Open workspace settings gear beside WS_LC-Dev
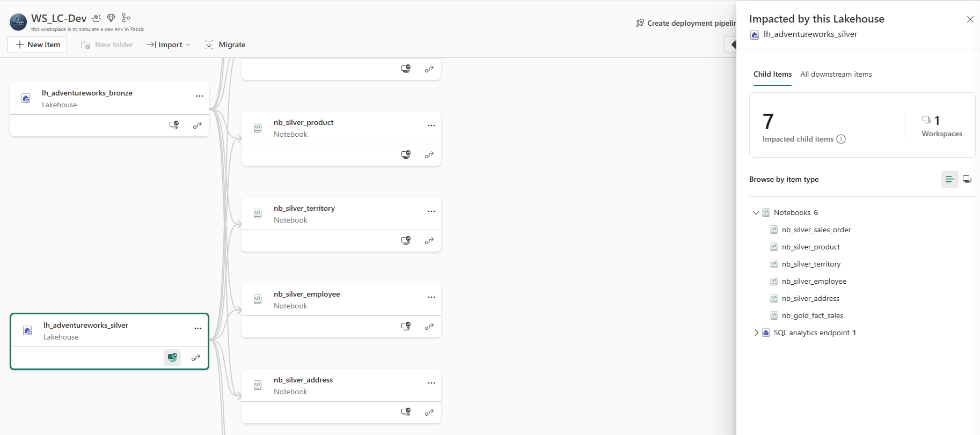This screenshot has height=435, width=980. point(96,18)
